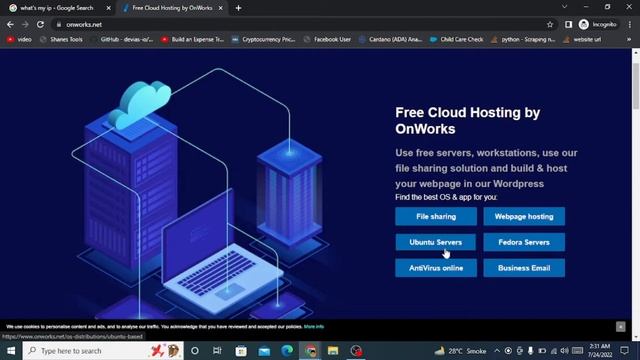Switch to Chrome on the taskbar
The image size is (640, 360).
(310, 351)
